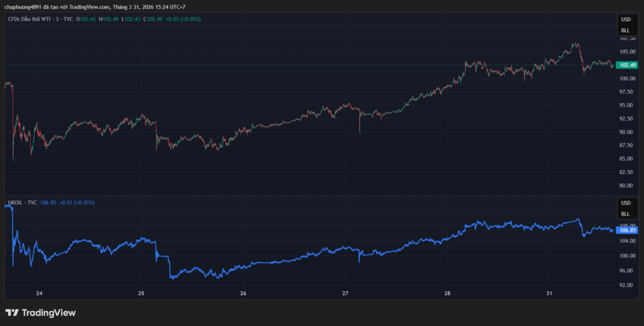
Task: Select date 31 on time axis
Action: point(549,293)
